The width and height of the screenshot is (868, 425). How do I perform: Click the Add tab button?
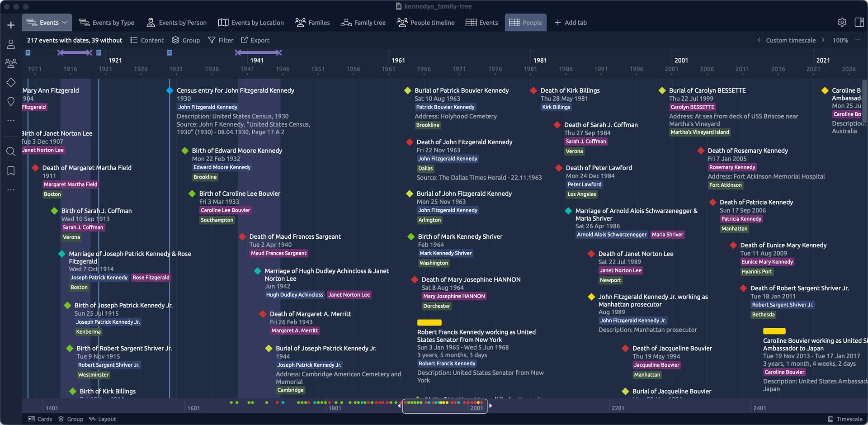(570, 23)
